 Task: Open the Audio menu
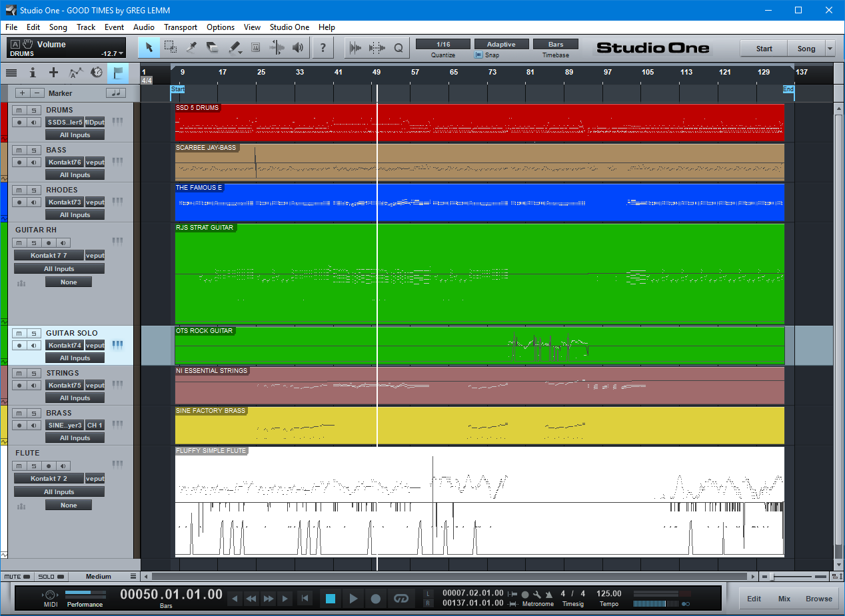[144, 27]
